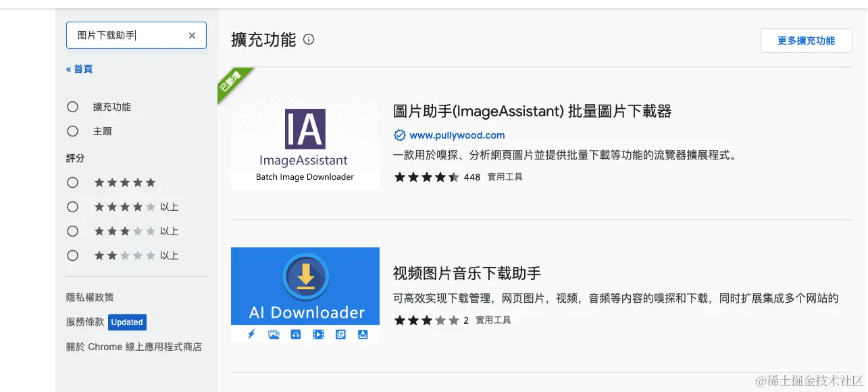Open 圖片助手(ImageAssistant) 批量圖片下載器 title
This screenshot has width=868, height=392.
tap(532, 112)
